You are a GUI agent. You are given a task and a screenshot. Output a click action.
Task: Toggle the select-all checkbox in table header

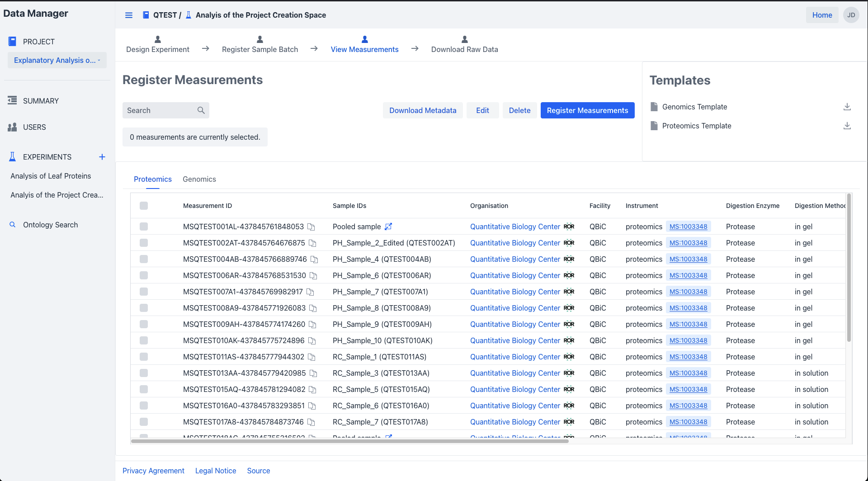[144, 206]
